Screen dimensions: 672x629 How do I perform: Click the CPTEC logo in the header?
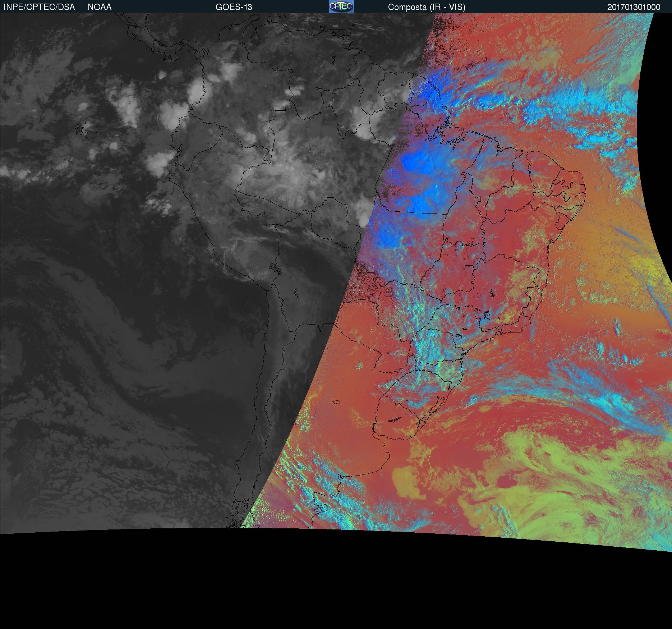(x=341, y=6)
